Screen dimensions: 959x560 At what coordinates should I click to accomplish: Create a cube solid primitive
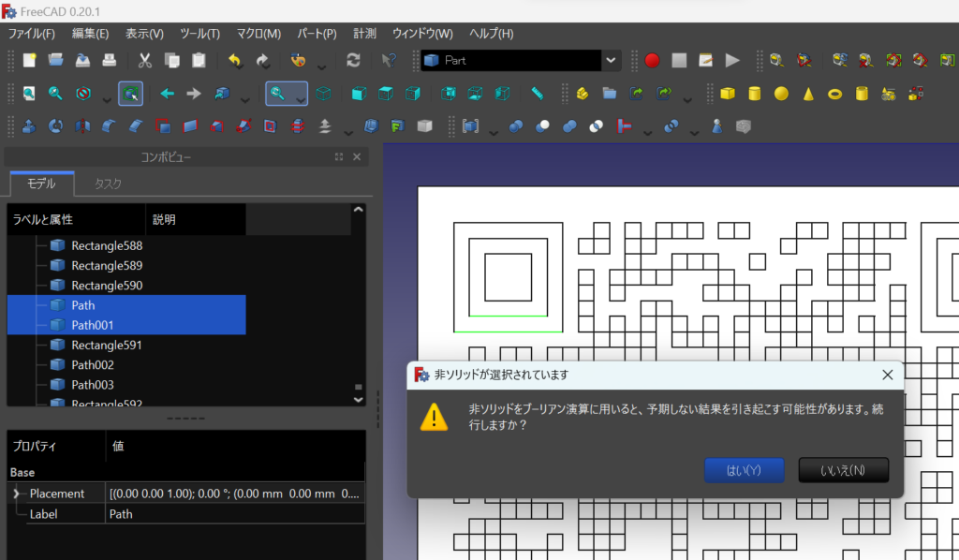coord(728,94)
